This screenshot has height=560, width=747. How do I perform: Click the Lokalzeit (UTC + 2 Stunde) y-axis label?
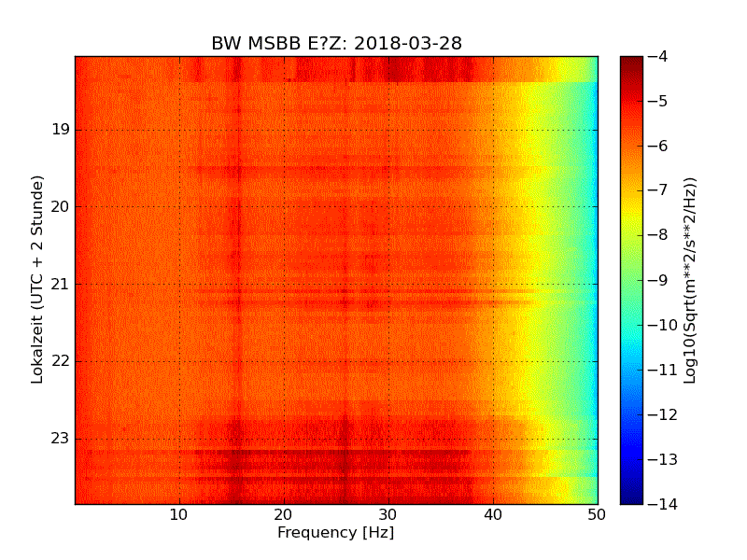(38, 280)
